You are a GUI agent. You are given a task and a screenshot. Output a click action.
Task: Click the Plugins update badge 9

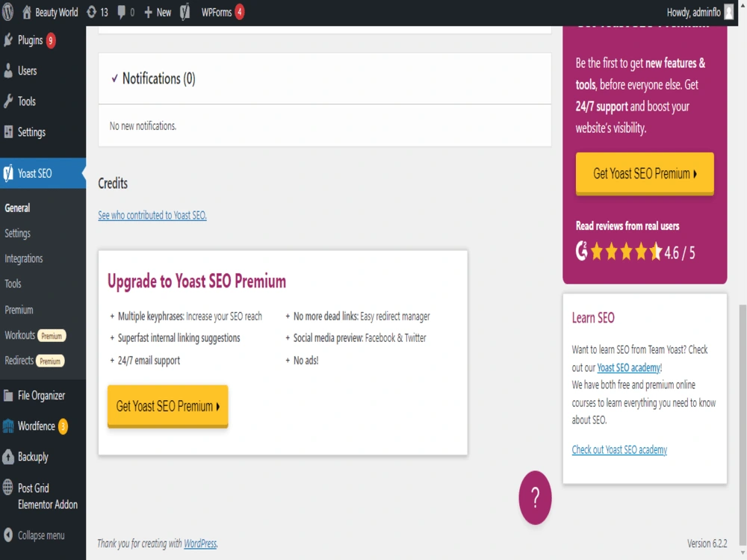click(51, 40)
